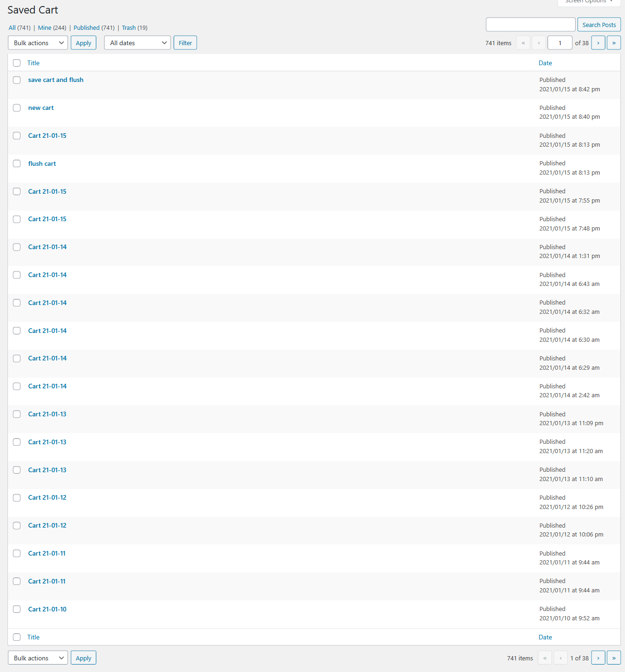Click the previous page arrow at the bottom
This screenshot has width=625, height=672.
[561, 658]
